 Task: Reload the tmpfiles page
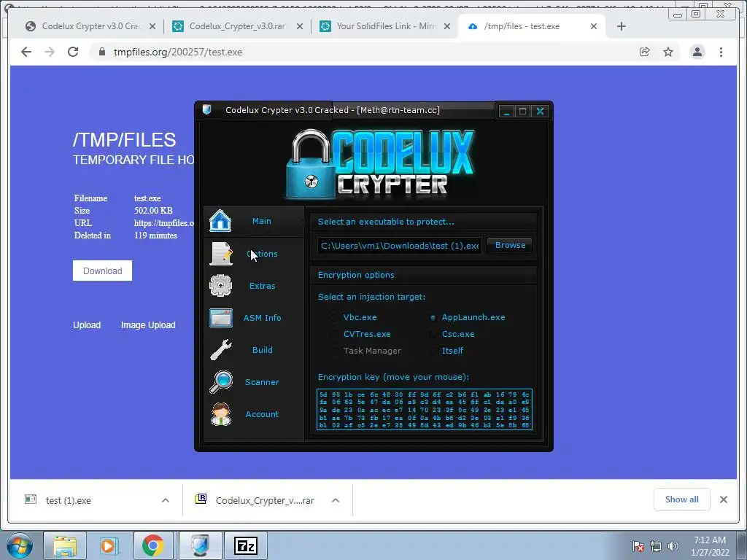[73, 52]
